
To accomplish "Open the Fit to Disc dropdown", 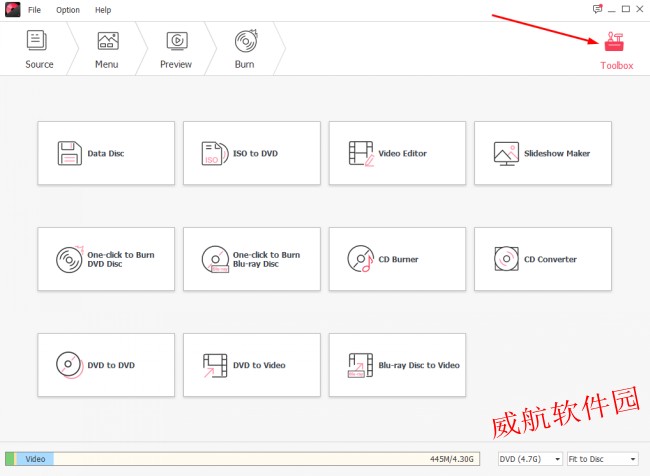I will [602, 459].
